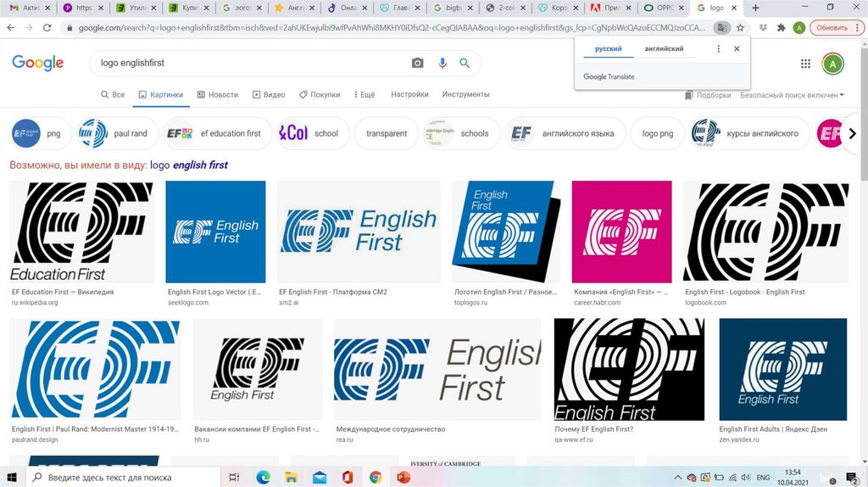Open Google account avatar on page

tap(832, 64)
